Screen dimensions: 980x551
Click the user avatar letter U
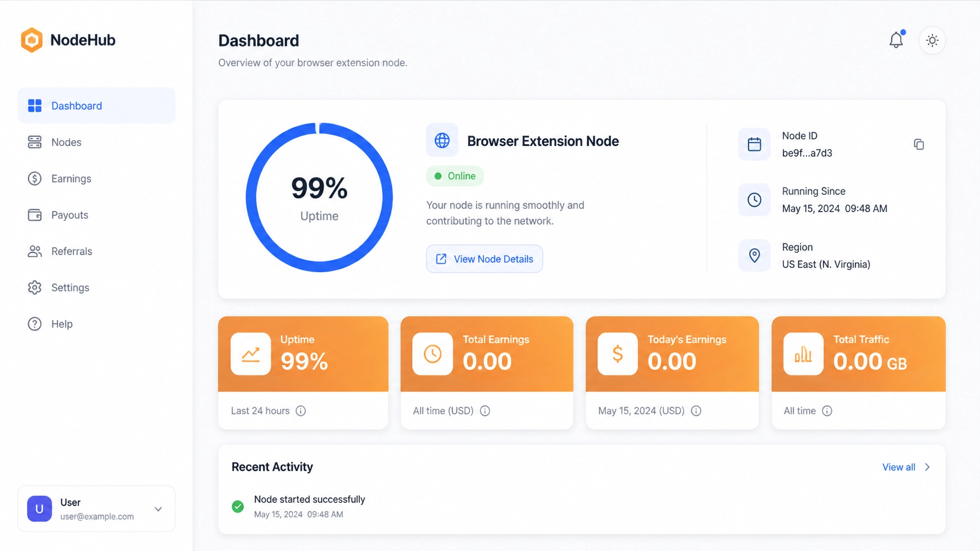pyautogui.click(x=39, y=509)
